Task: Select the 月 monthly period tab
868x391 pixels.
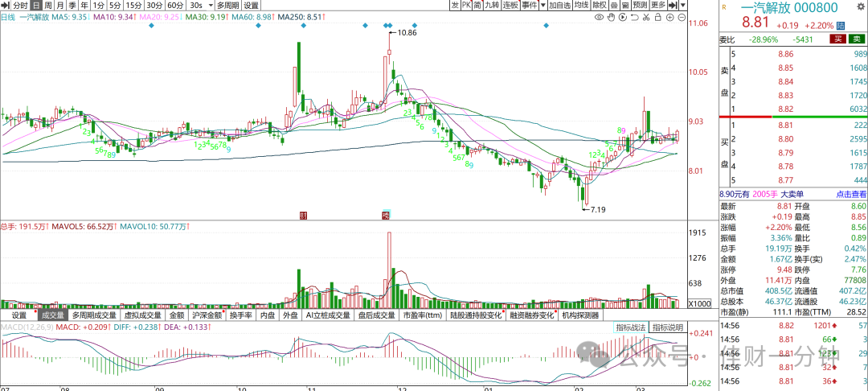Action: (59, 5)
